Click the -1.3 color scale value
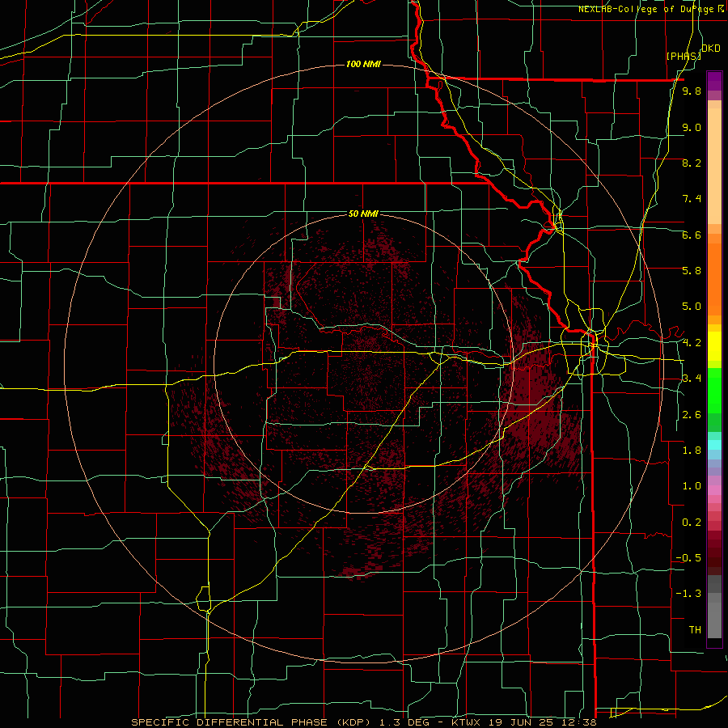The width and height of the screenshot is (728, 728). pos(688,594)
